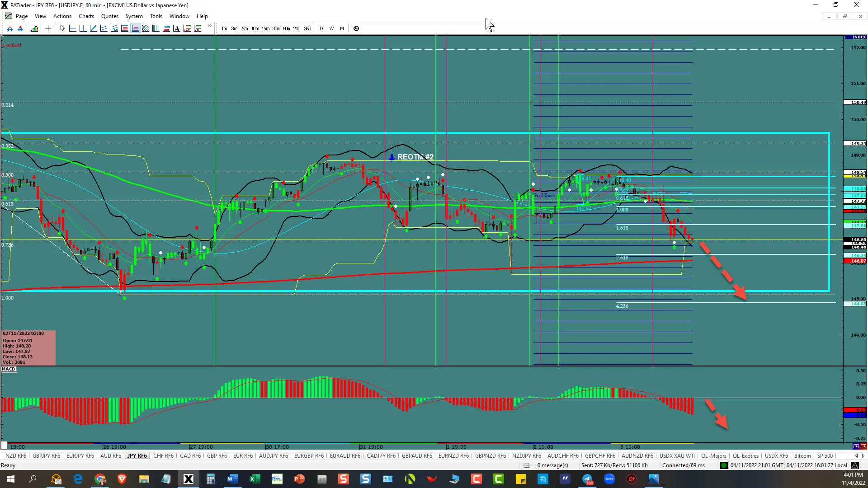
Task: Select the vertical line drawing tool
Action: click(83, 28)
